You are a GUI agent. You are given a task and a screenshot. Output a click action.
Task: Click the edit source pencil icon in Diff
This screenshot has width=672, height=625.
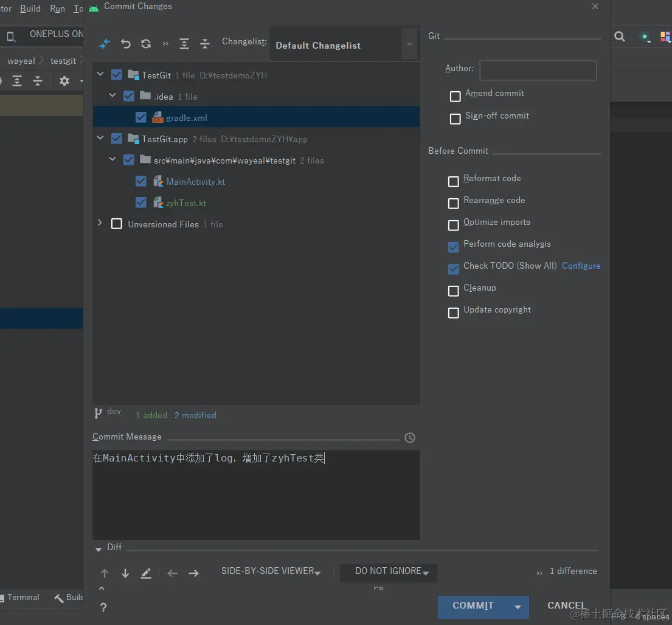(x=146, y=573)
